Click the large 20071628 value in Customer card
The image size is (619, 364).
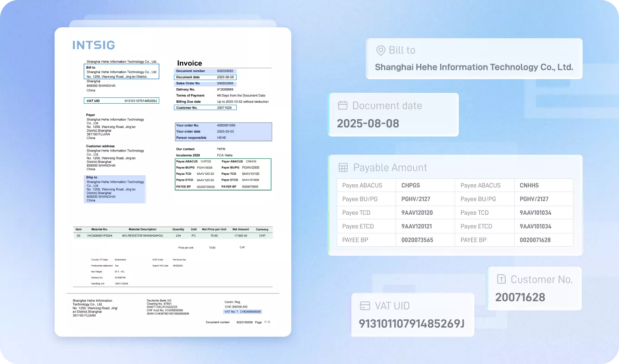(520, 298)
